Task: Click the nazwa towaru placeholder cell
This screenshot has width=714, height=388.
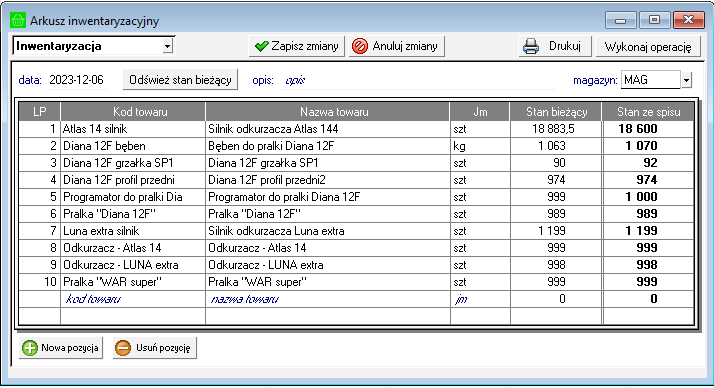Action: tap(328, 299)
